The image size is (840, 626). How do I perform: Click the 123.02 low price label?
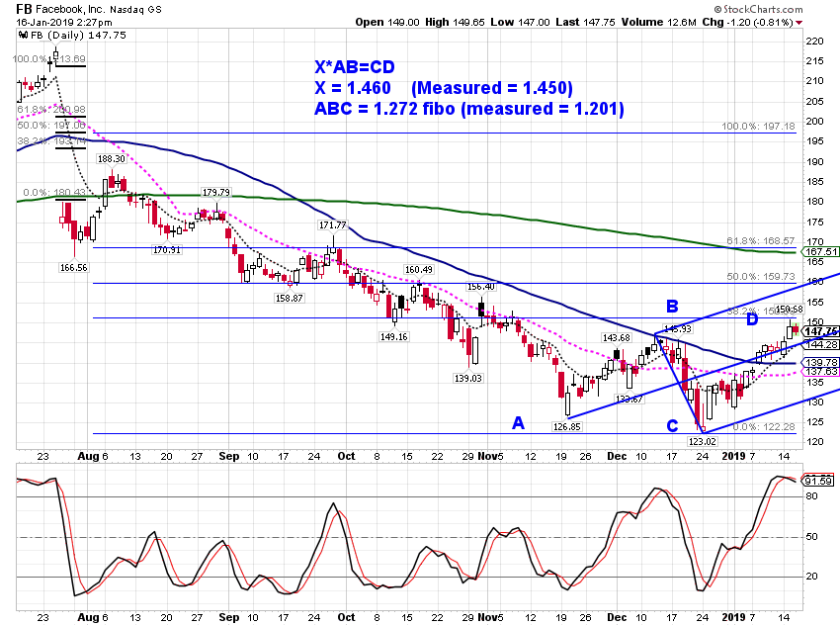(702, 442)
